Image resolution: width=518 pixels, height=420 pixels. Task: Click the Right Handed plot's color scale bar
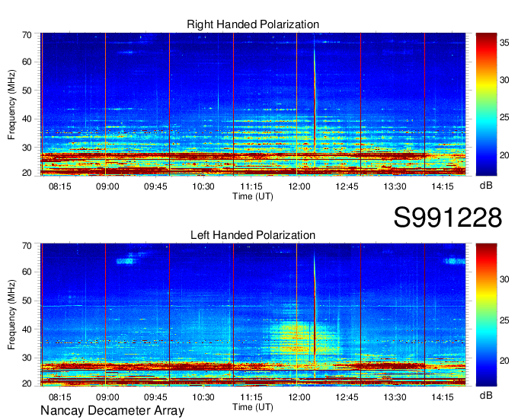pos(486,104)
